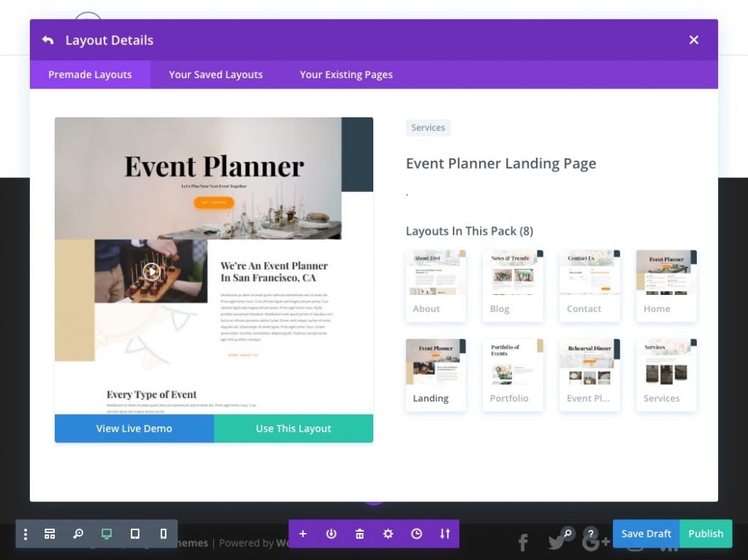Click the purple plus icon in toolbar
Screen dimensions: 748x560
303,534
